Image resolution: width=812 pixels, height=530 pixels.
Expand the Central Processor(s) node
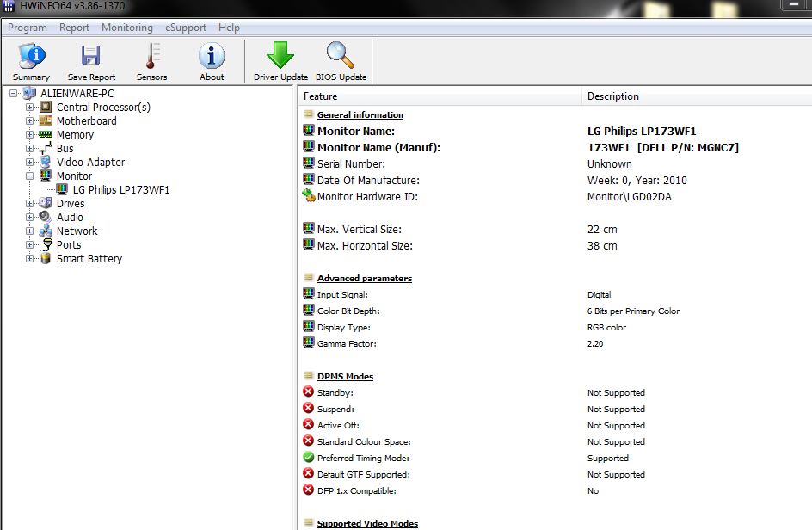pyautogui.click(x=29, y=108)
